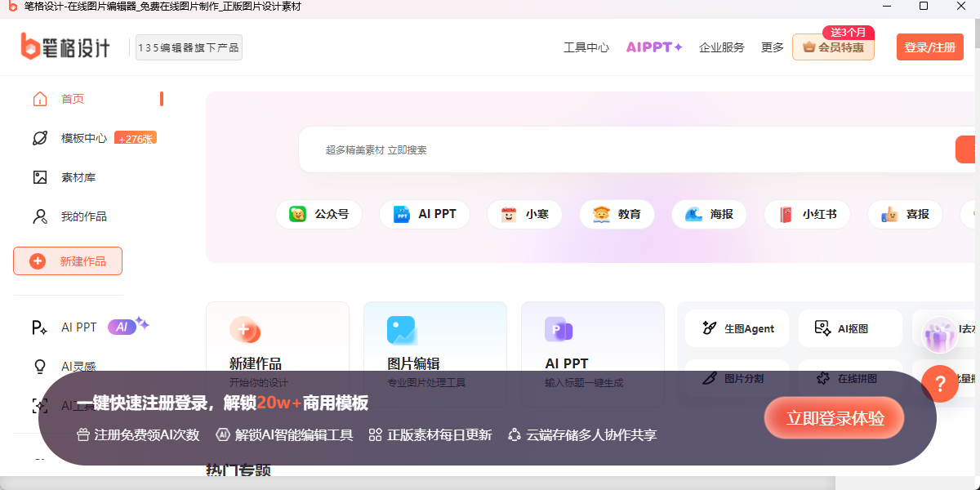The width and height of the screenshot is (980, 490).
Task: Select the 海报 category chip
Action: click(710, 214)
